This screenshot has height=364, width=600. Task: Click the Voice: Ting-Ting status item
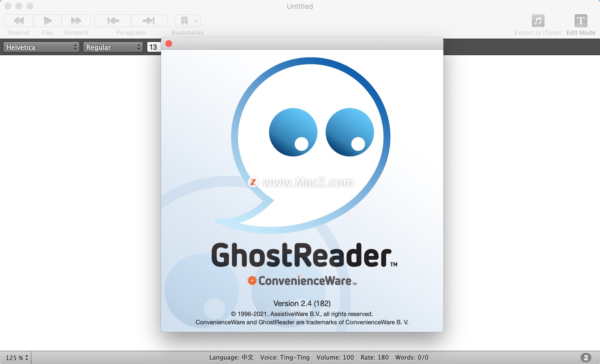pos(285,357)
